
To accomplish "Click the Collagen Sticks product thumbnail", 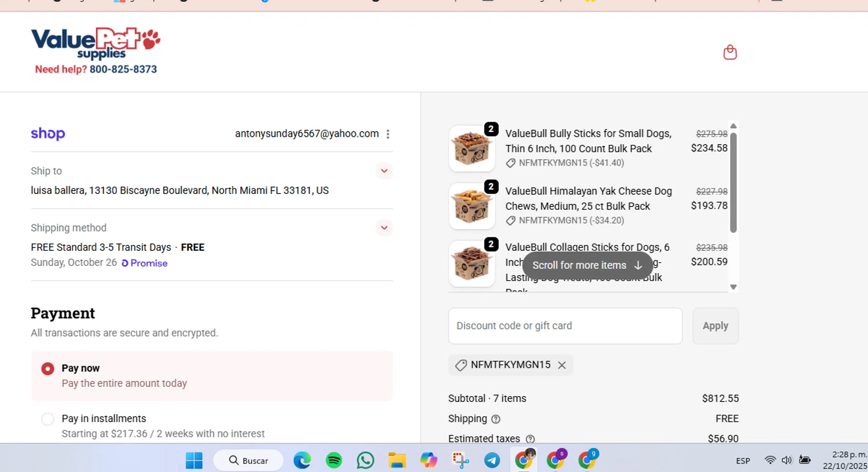I will 472,264.
